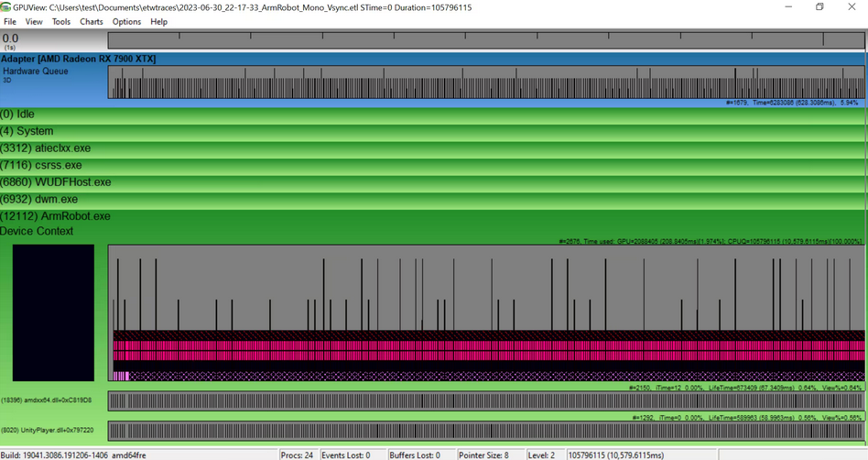Click the GPUView app icon in title bar
This screenshot has width=868, height=460.
[6, 6]
